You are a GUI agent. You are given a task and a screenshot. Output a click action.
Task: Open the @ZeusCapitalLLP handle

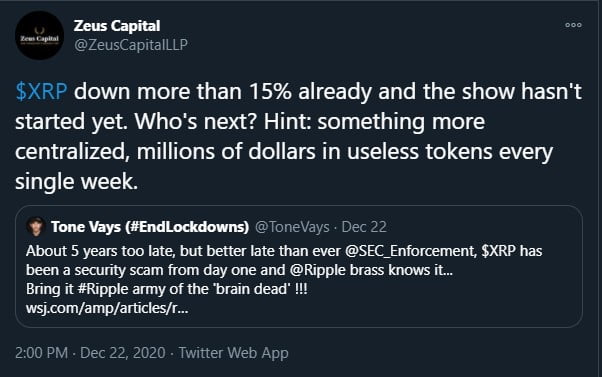(x=131, y=45)
